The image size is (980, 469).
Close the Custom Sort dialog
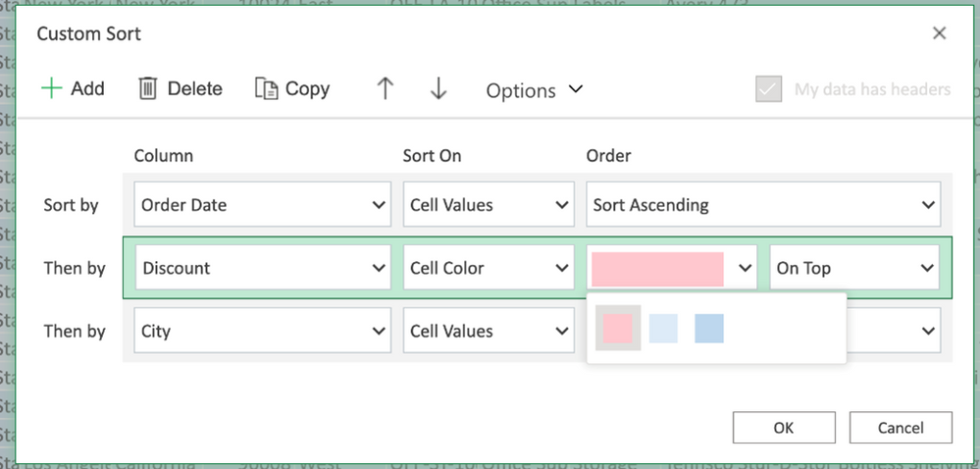pyautogui.click(x=939, y=33)
